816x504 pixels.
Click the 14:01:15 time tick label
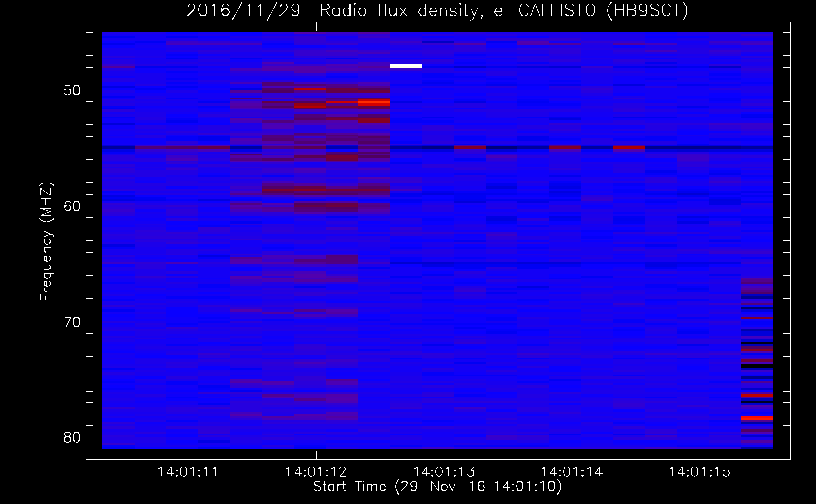(700, 472)
